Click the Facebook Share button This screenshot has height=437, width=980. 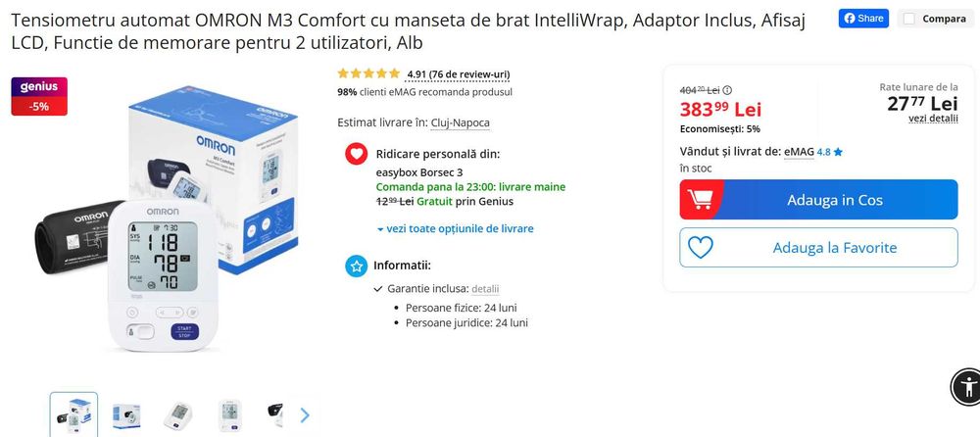click(863, 18)
